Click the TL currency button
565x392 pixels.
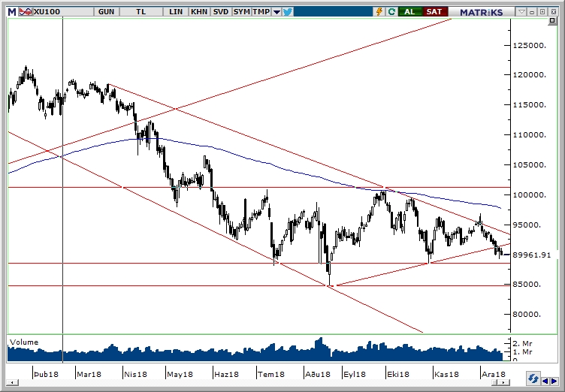click(x=141, y=12)
